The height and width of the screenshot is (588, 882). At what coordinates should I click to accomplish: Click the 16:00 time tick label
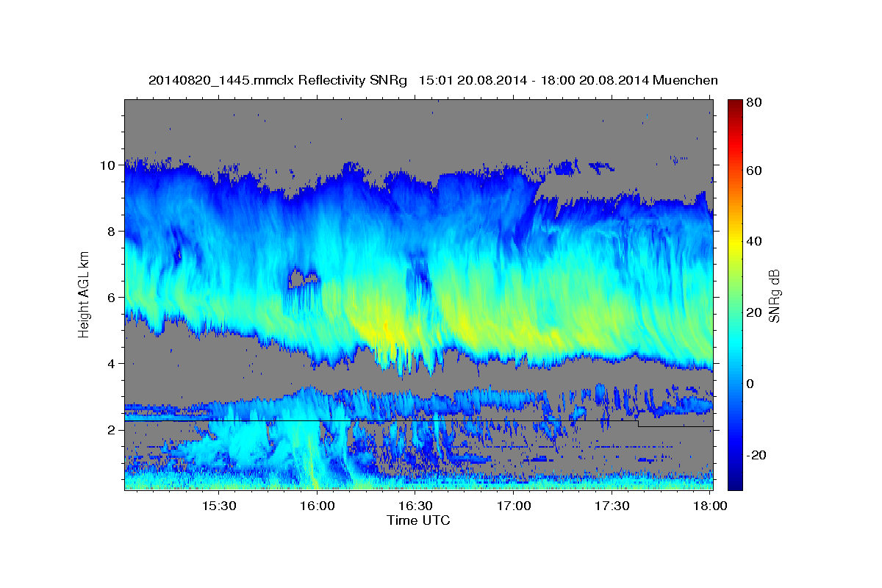318,506
